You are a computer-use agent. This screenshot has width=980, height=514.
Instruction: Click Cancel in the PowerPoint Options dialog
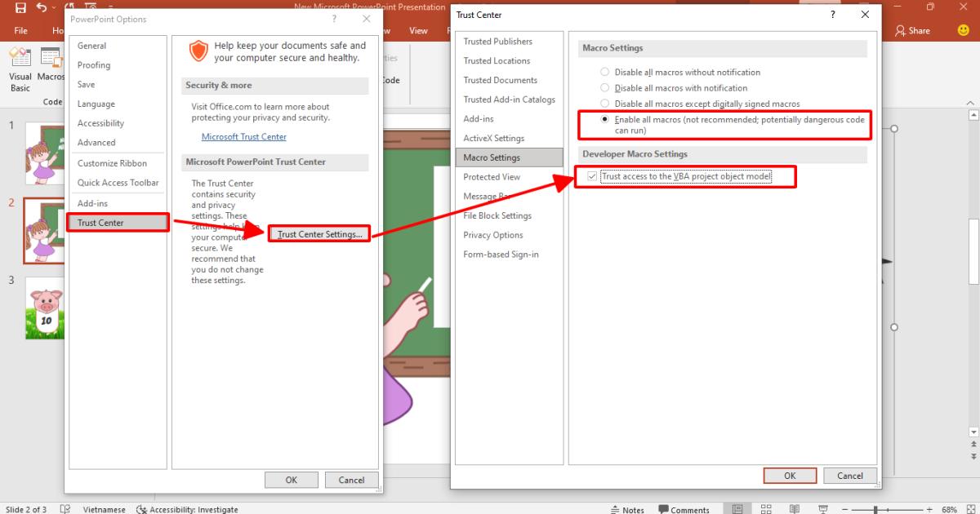[351, 480]
